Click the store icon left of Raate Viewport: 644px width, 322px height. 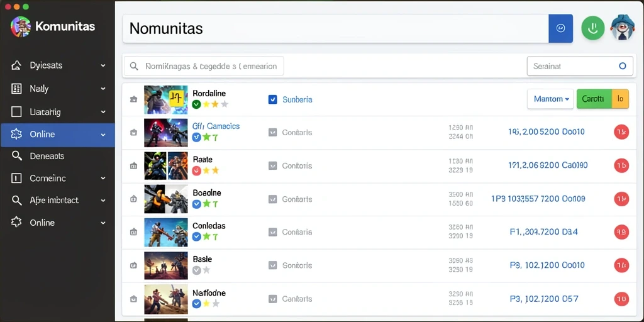point(133,166)
